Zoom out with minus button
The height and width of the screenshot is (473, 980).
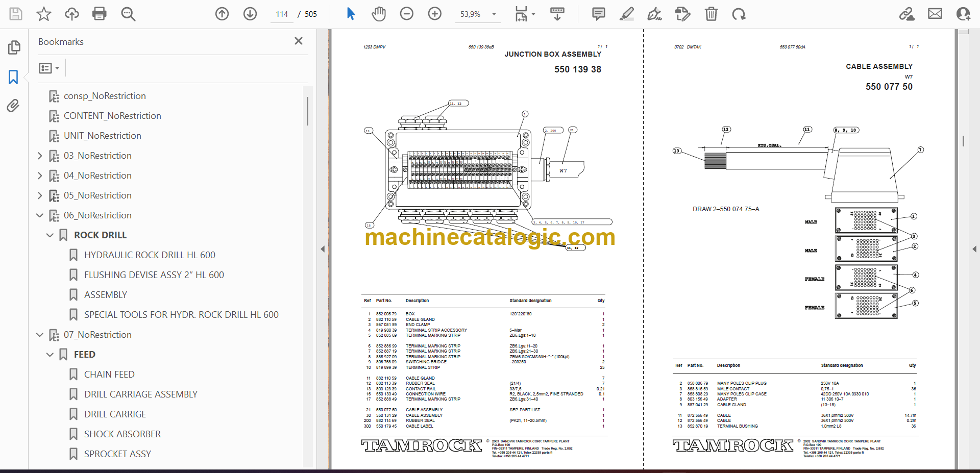[407, 14]
